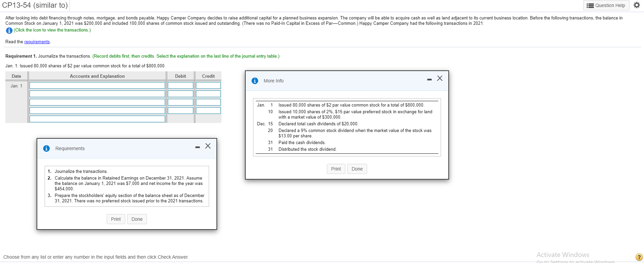Viewport: 644px width, 263px height.
Task: Click info icon in Requirements dialog
Action: point(47,148)
